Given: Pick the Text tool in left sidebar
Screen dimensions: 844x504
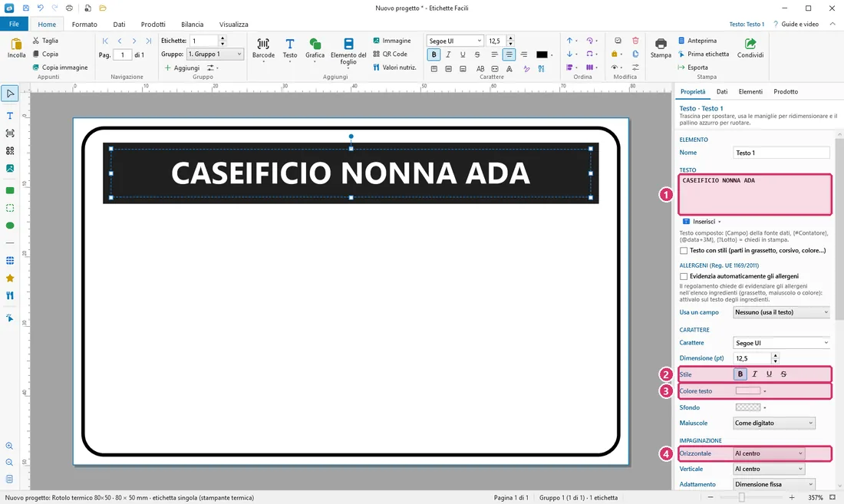Looking at the screenshot, I should pyautogui.click(x=10, y=116).
